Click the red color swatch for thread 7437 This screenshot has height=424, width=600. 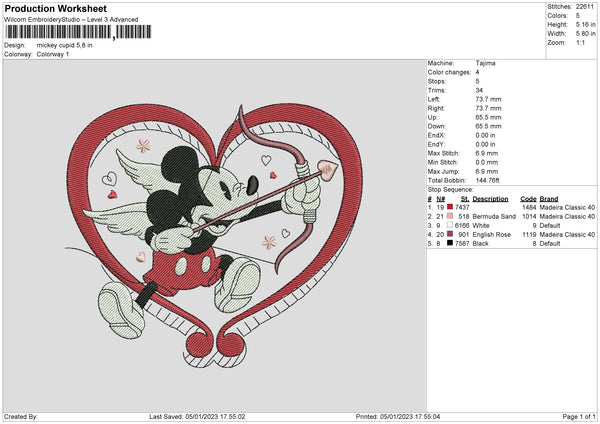click(450, 207)
